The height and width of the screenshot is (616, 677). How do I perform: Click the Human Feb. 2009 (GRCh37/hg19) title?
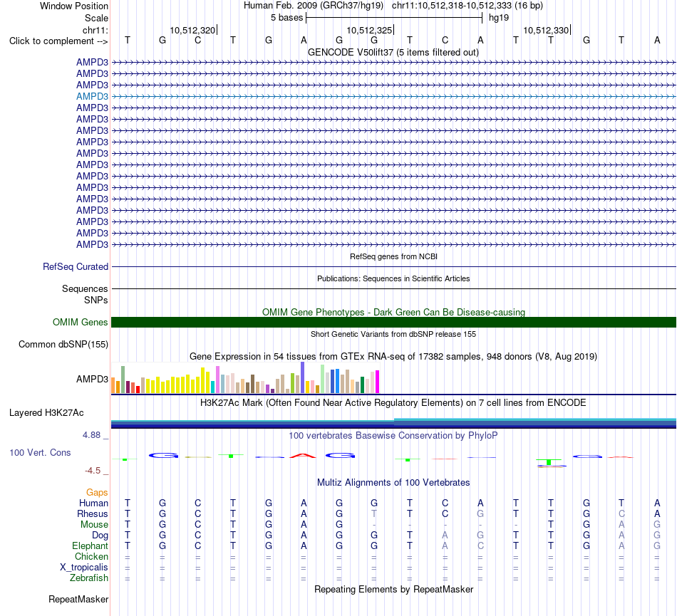[314, 6]
